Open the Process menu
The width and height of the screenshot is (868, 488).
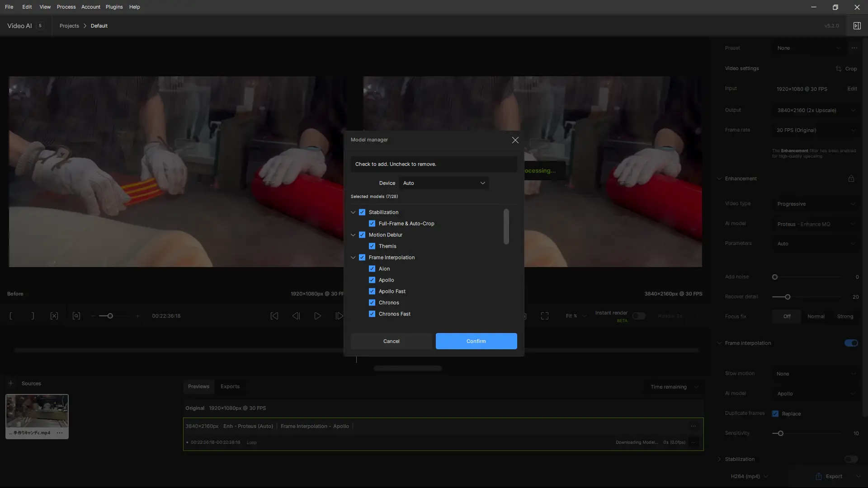point(66,7)
